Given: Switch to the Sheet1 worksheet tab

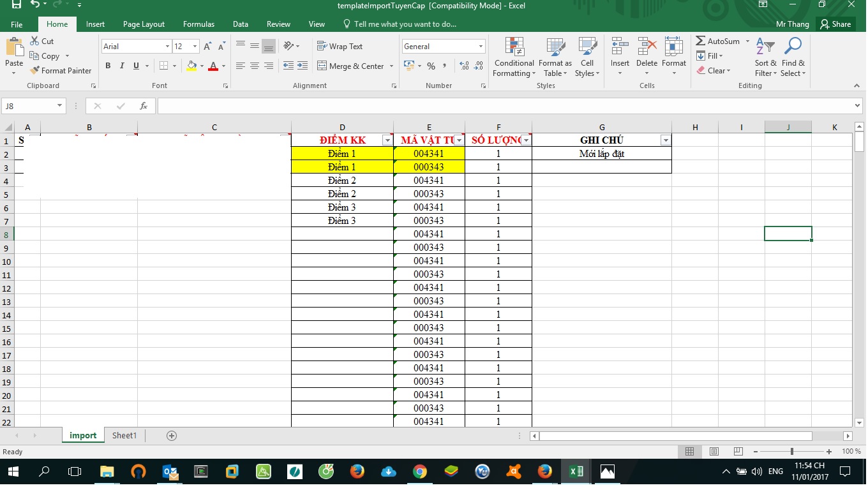Looking at the screenshot, I should pyautogui.click(x=124, y=436).
